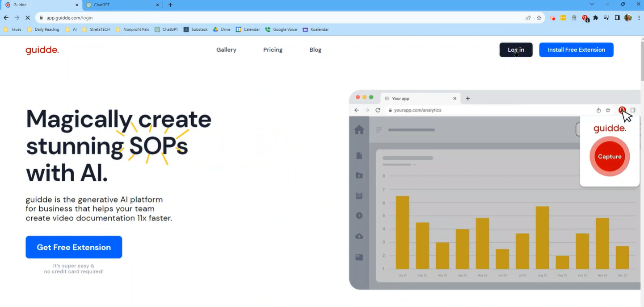Click the guidde logo in the header

42,50
